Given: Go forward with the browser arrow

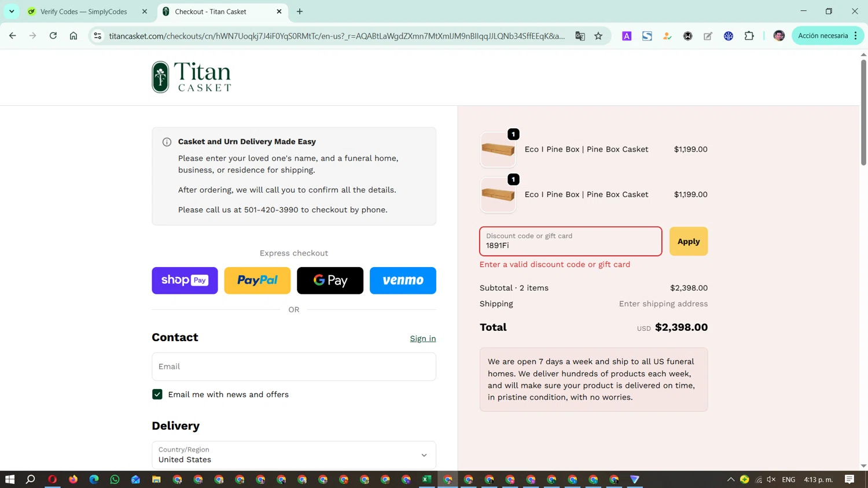Looking at the screenshot, I should pyautogui.click(x=32, y=36).
